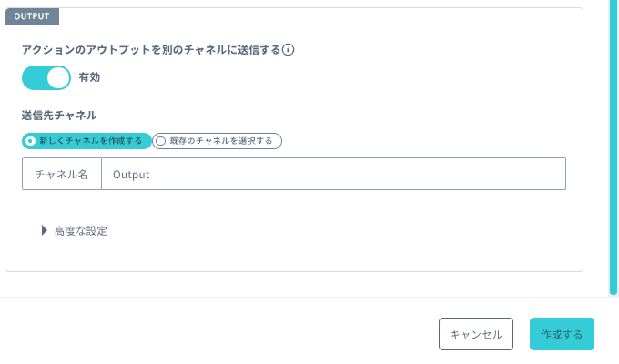Click the 有効 label next to the switch

(x=89, y=77)
